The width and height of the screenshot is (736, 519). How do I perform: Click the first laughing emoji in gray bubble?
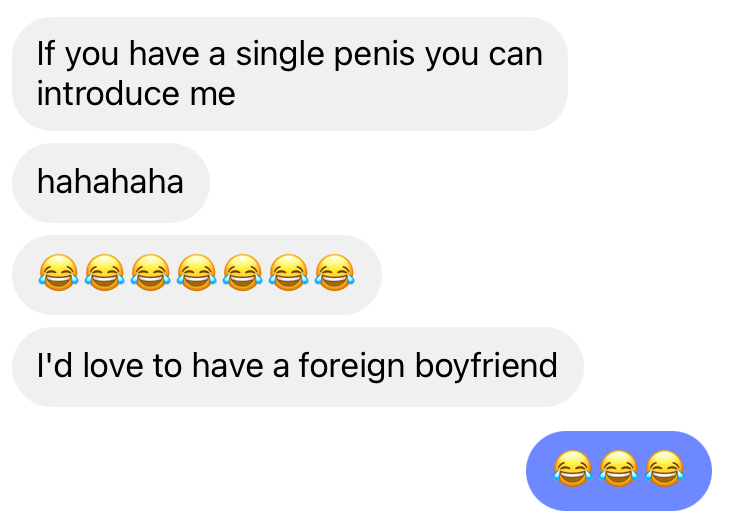click(x=59, y=273)
